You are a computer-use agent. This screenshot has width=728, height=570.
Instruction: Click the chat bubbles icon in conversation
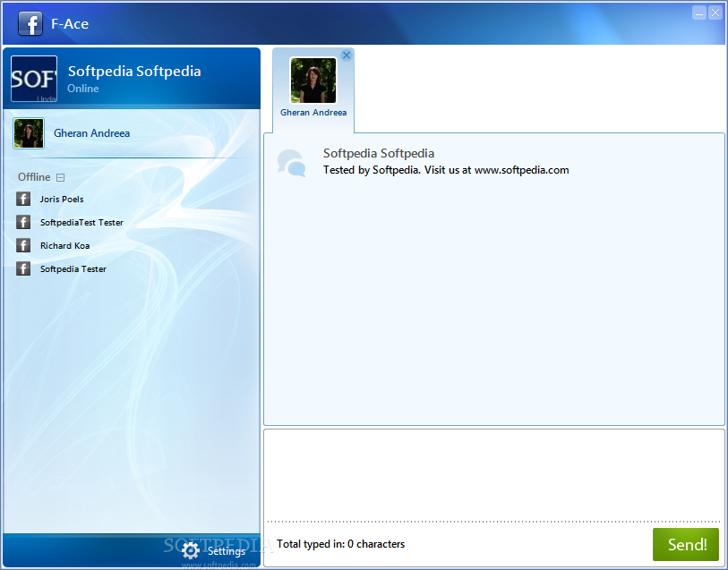pos(292,163)
